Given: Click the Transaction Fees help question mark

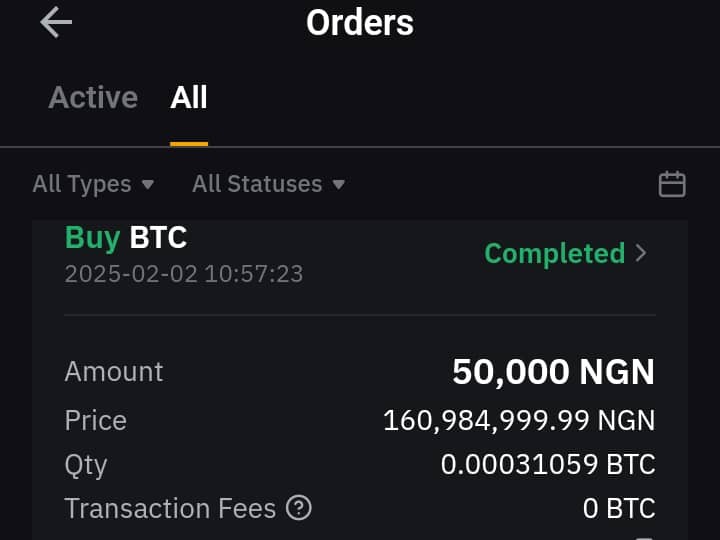Looking at the screenshot, I should [x=298, y=508].
